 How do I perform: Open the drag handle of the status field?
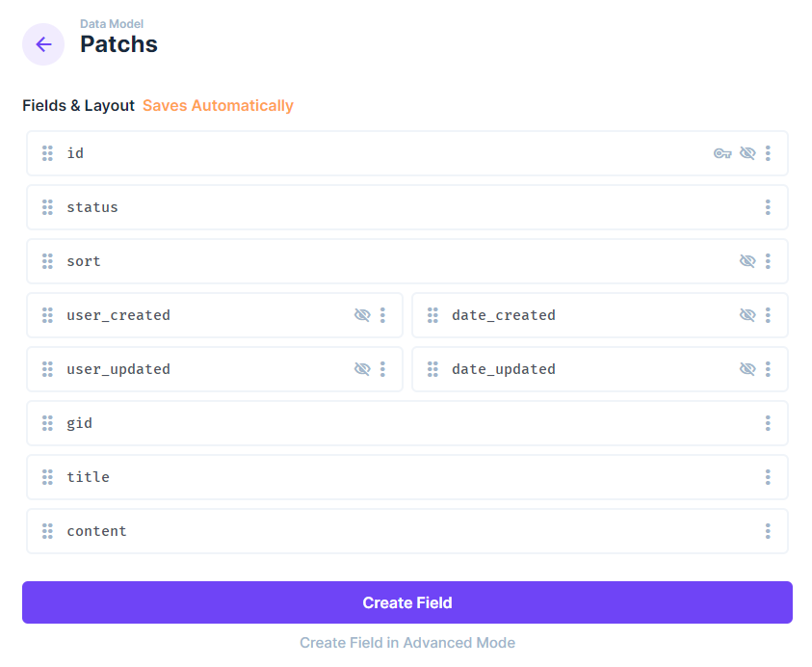click(x=46, y=207)
